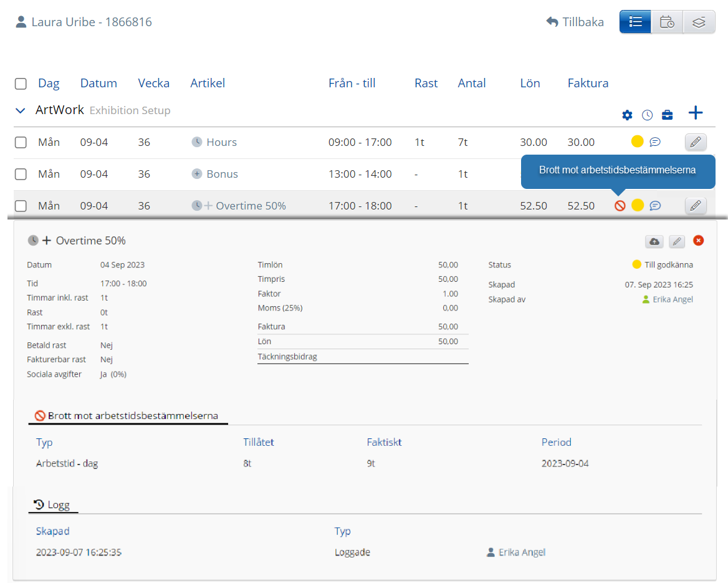Add a new entry with plus icon
Viewport: 728px width, 583px height.
pos(696,113)
